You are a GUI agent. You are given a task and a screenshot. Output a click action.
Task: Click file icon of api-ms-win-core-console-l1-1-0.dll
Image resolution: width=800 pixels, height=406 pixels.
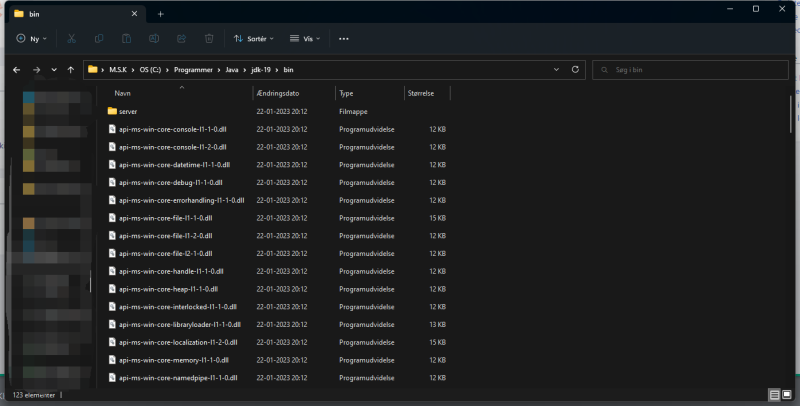point(112,129)
